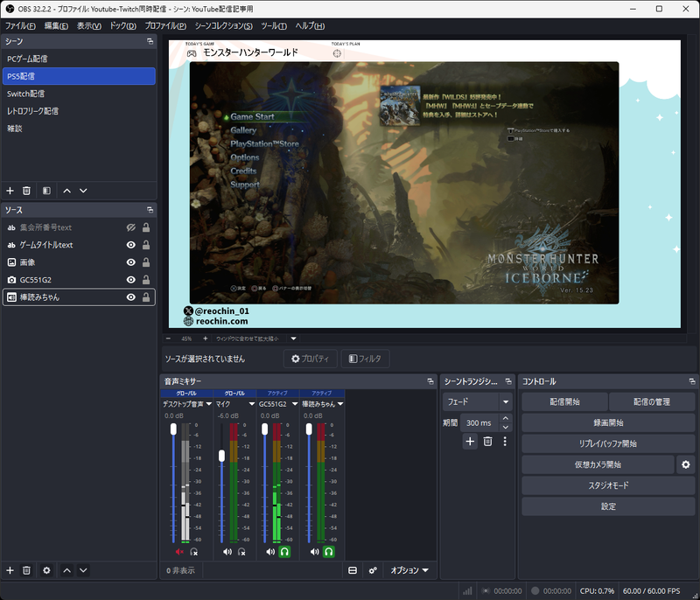Viewport: 700px width, 600px height.
Task: Open 棒読みちゃん mixer channel dropdown
Action: tap(340, 404)
